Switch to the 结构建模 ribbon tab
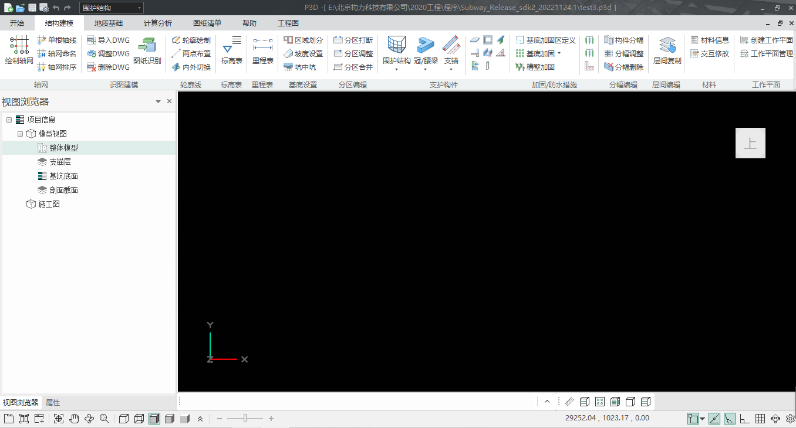 59,23
